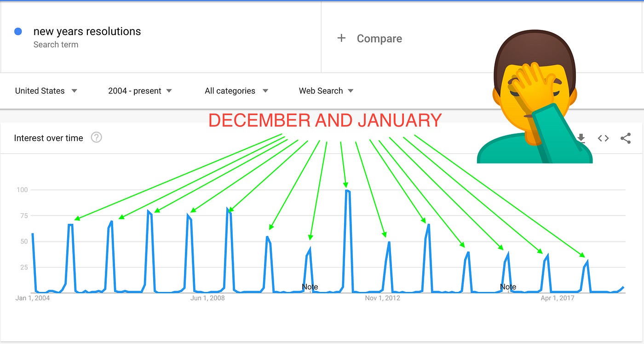Share the Interest over time chart
644x344 pixels.
[626, 138]
